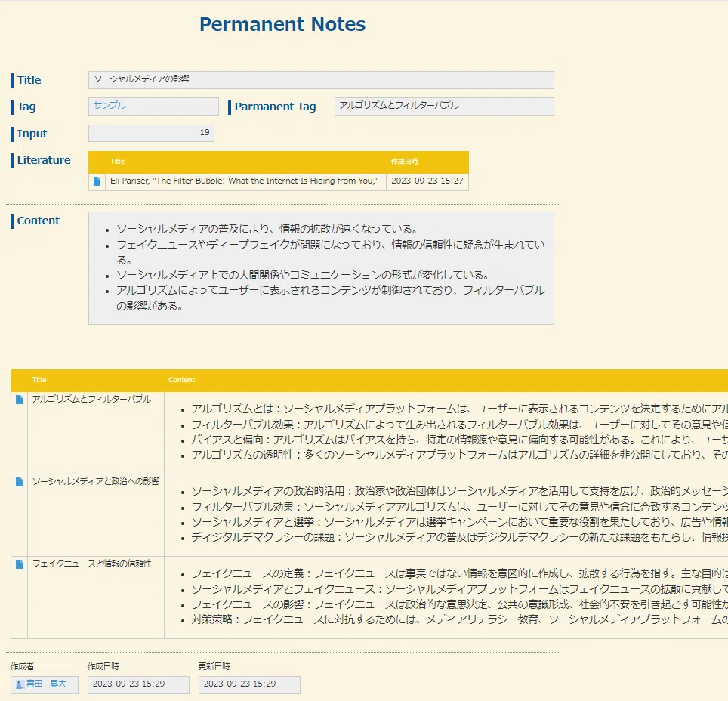728x701 pixels.
Task: Open the ソーシャルメディアと政治への影響 row document icon
Action: tap(19, 482)
